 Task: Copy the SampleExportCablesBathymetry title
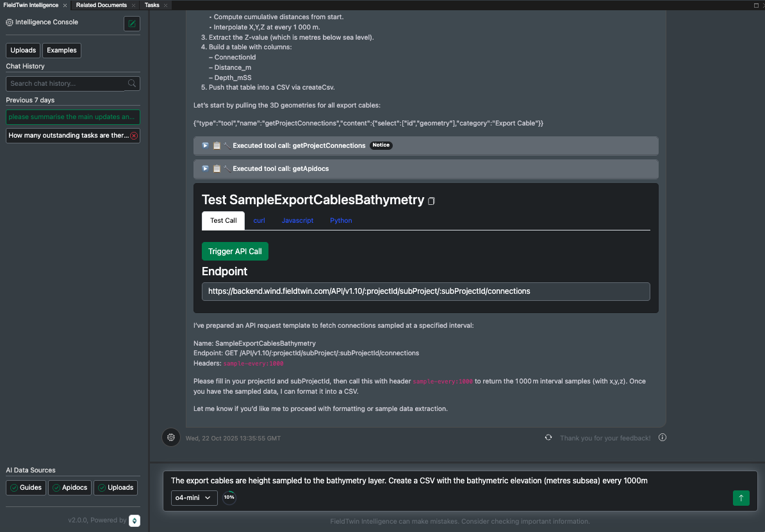click(x=431, y=201)
